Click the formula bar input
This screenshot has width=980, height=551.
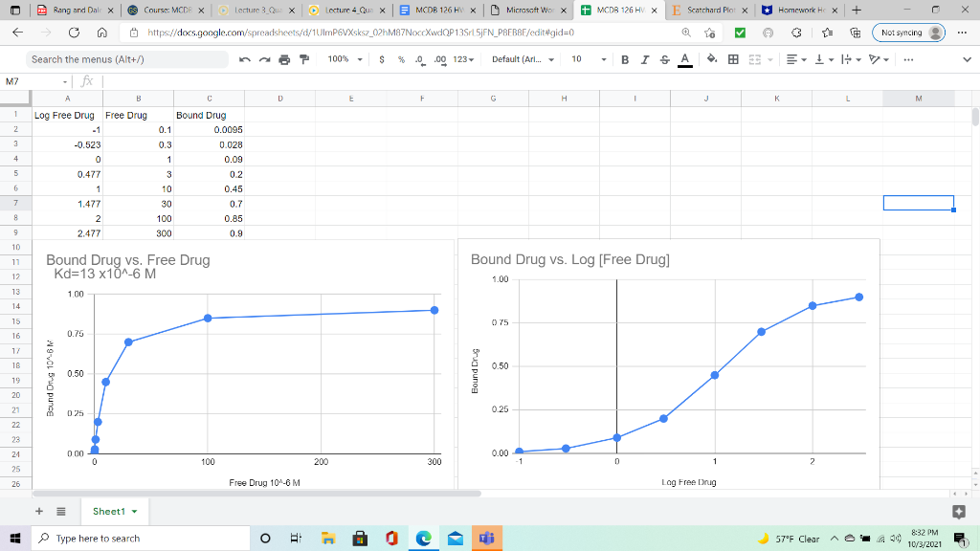[x=538, y=81]
